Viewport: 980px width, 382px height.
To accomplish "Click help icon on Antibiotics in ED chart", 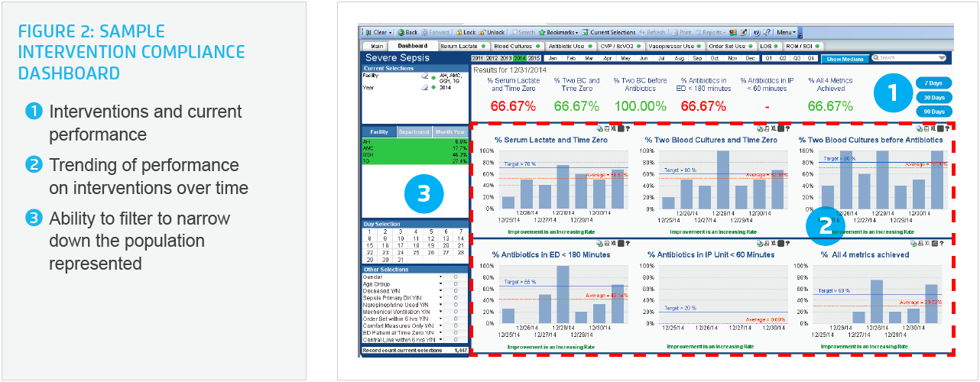I will (628, 243).
